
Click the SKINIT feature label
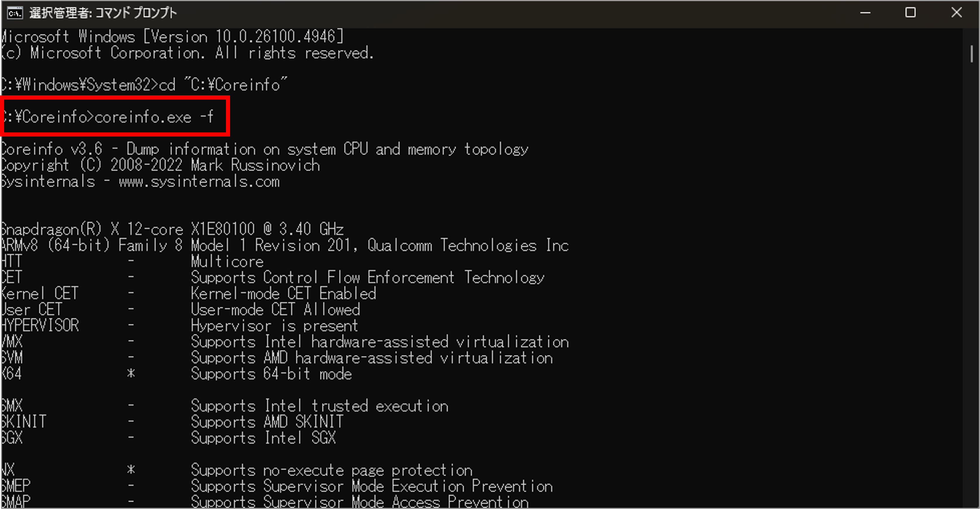pyautogui.click(x=24, y=422)
